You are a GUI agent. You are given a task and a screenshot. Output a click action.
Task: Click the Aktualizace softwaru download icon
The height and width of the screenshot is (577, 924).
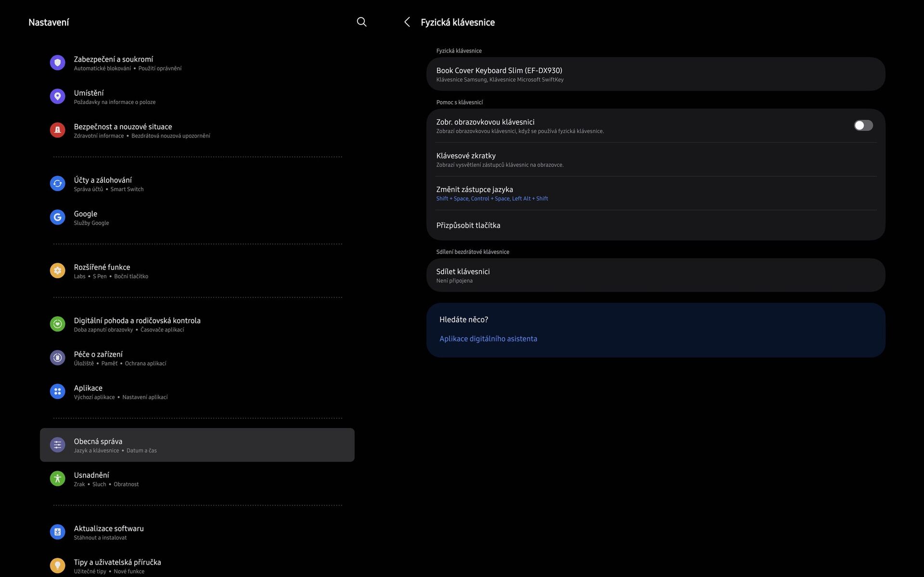point(57,532)
